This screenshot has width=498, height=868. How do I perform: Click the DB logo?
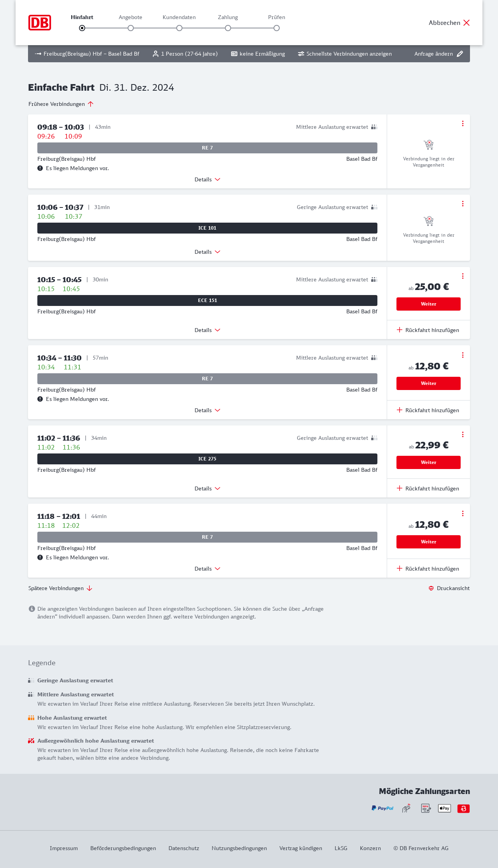pyautogui.click(x=40, y=23)
